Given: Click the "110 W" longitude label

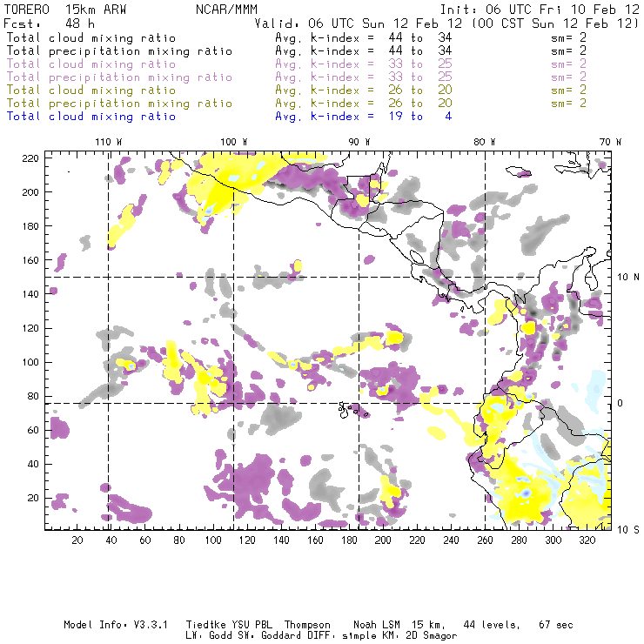Looking at the screenshot, I should [109, 142].
